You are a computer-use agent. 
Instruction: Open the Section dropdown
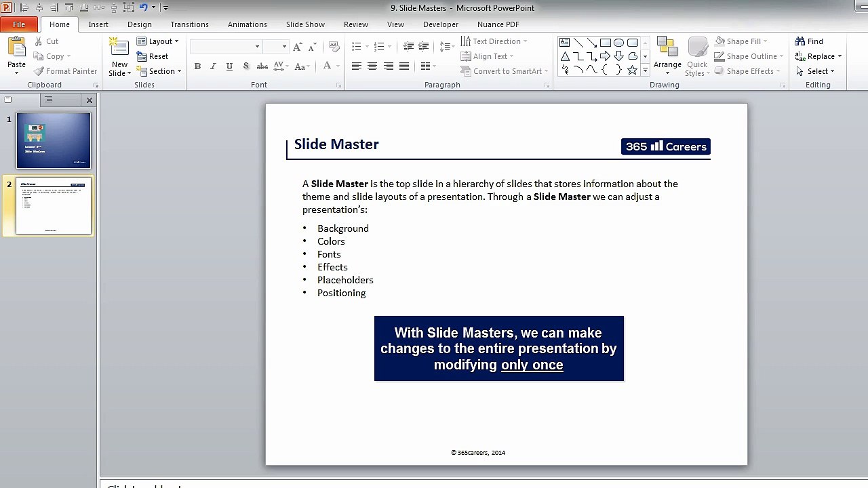[x=159, y=71]
